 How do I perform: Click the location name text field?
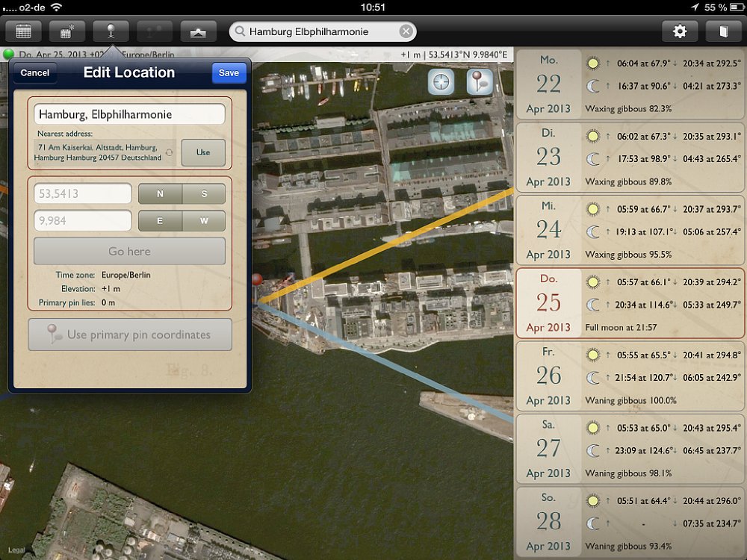point(129,114)
